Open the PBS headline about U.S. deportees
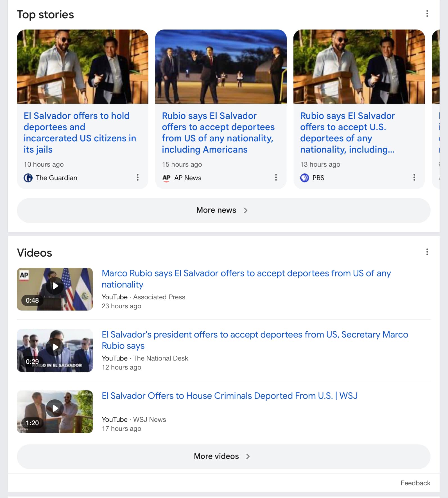448x498 pixels. tap(347, 132)
